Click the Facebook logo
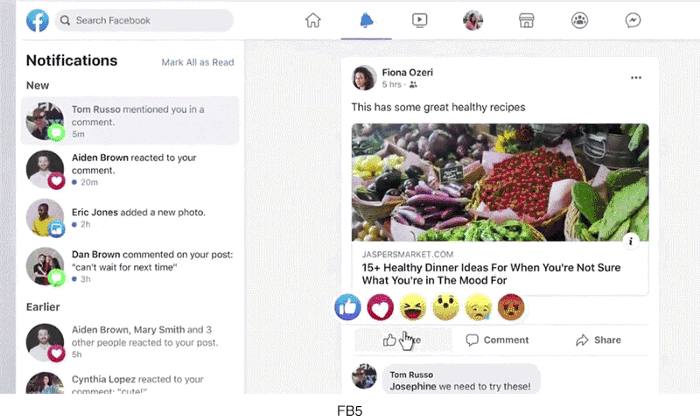The width and height of the screenshot is (700, 420). (x=38, y=21)
